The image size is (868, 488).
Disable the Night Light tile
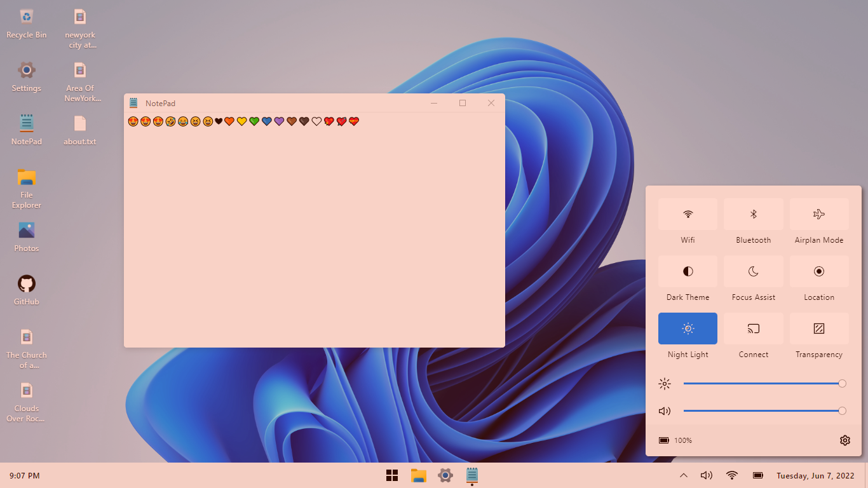pos(688,329)
